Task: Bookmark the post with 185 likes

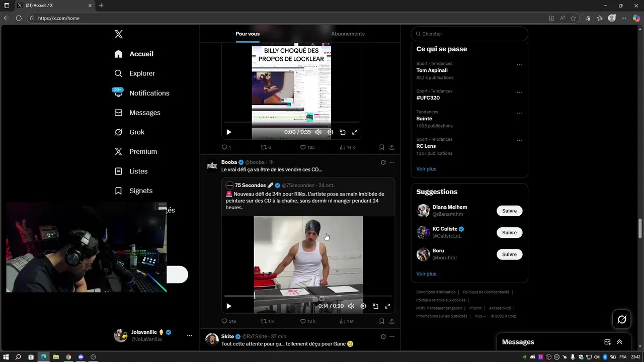Action: (381, 147)
